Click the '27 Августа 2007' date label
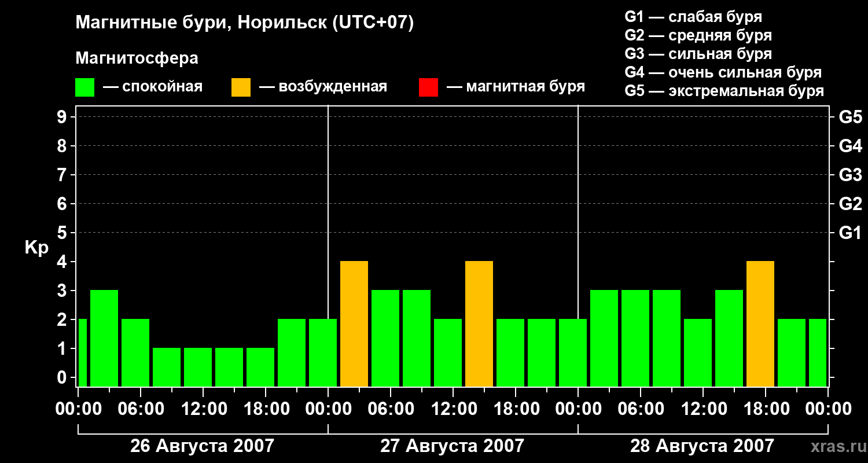Screen dimensions: 868x463 (x=452, y=446)
